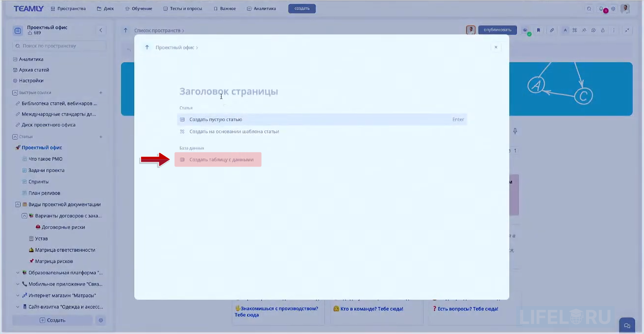Click the link icon in the article toolbar
Image resolution: width=644 pixels, height=334 pixels.
552,30
